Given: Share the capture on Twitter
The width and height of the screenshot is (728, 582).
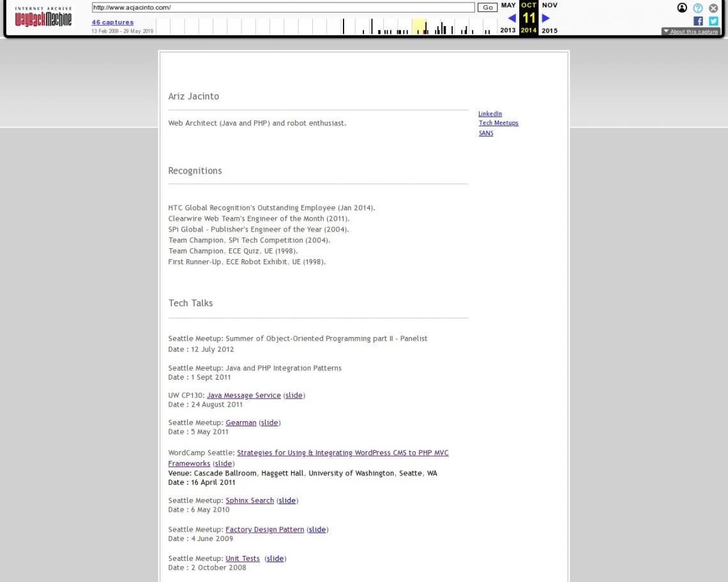Looking at the screenshot, I should coord(713,21).
